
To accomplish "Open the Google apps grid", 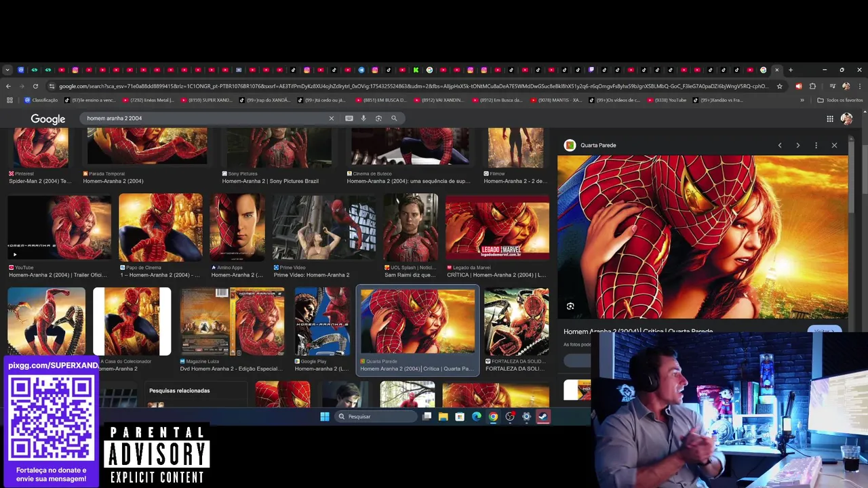I will point(830,119).
